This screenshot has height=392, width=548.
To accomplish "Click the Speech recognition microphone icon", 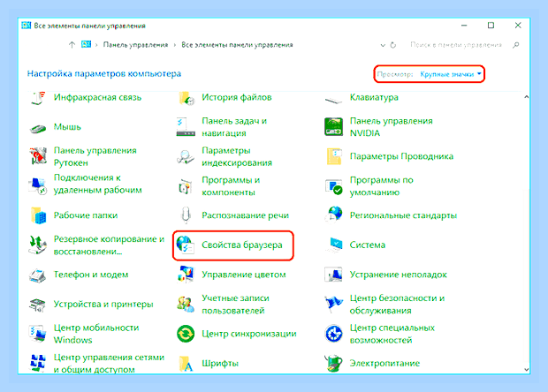I will click(186, 215).
